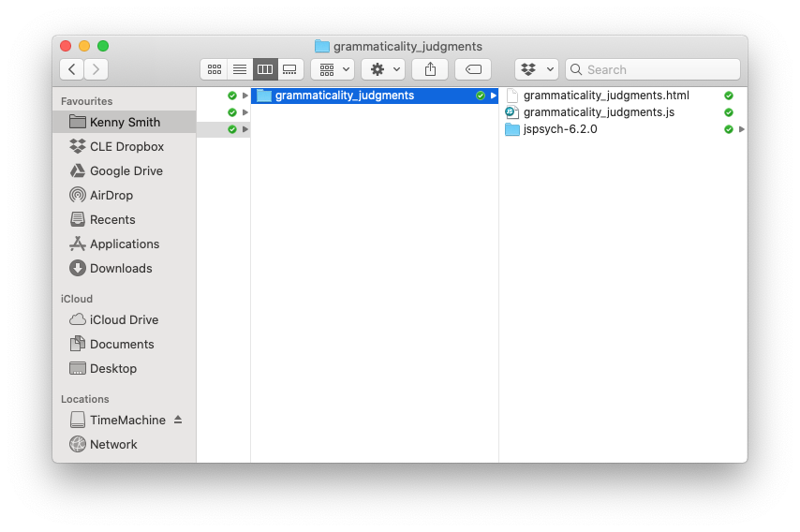Click the Edit Tags button

click(473, 69)
